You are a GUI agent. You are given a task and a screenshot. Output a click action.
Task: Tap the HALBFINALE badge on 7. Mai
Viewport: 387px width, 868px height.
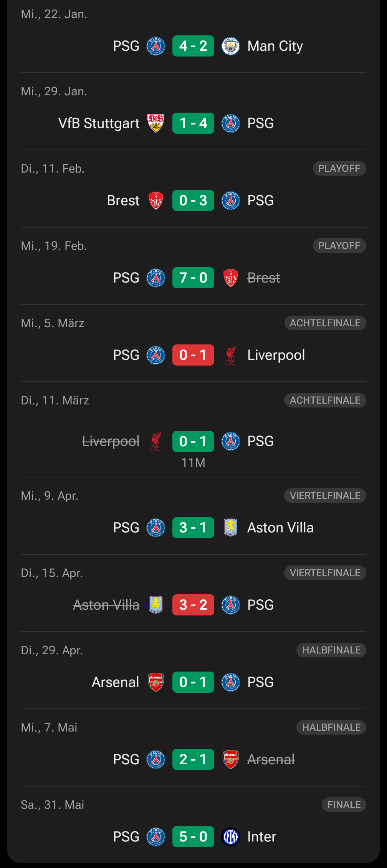pyautogui.click(x=331, y=727)
